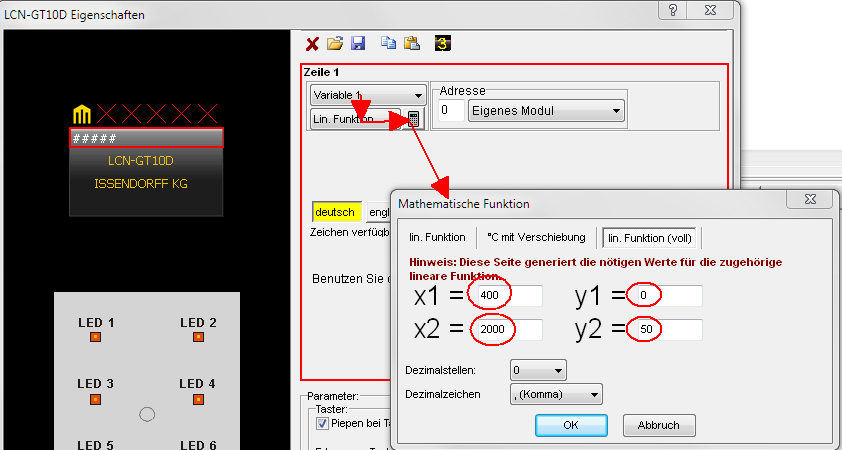Toggle the LED 4 indicator
This screenshot has height=450, width=842.
198,399
